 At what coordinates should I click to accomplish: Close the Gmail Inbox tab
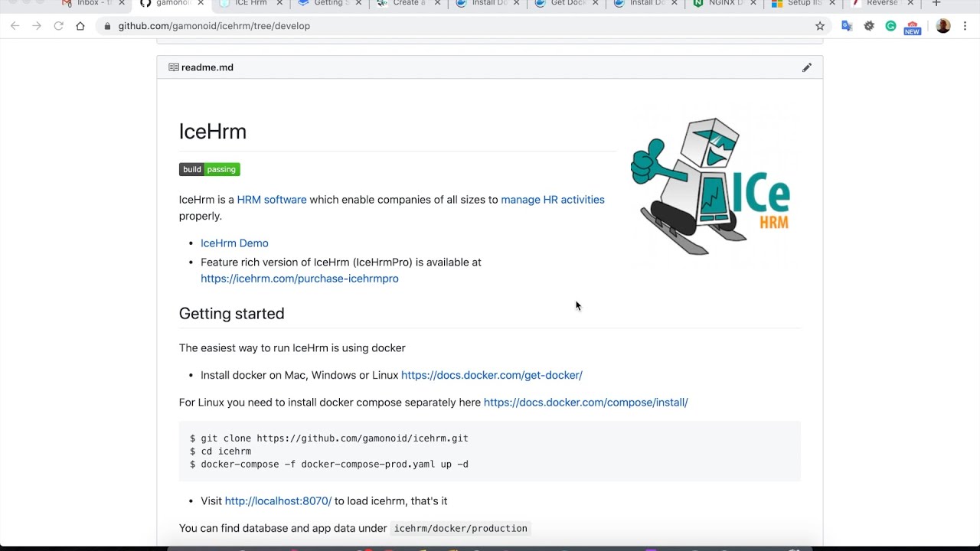(122, 3)
